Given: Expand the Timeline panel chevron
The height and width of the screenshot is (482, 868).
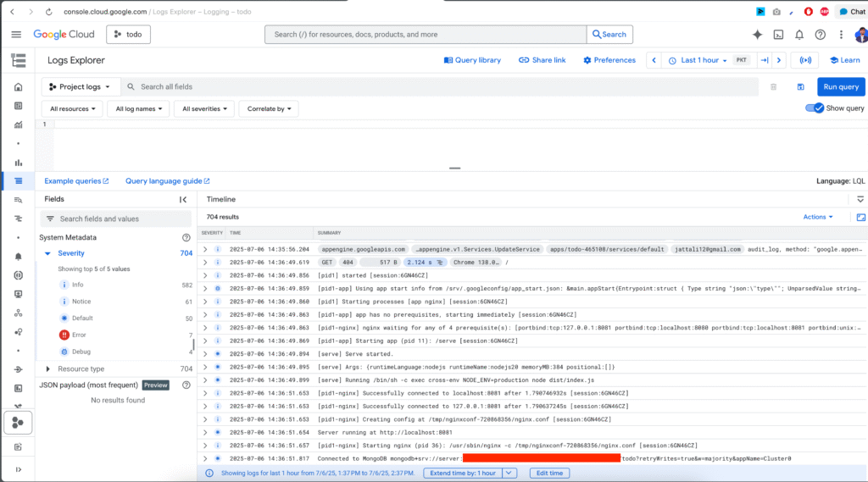Looking at the screenshot, I should click(x=860, y=199).
